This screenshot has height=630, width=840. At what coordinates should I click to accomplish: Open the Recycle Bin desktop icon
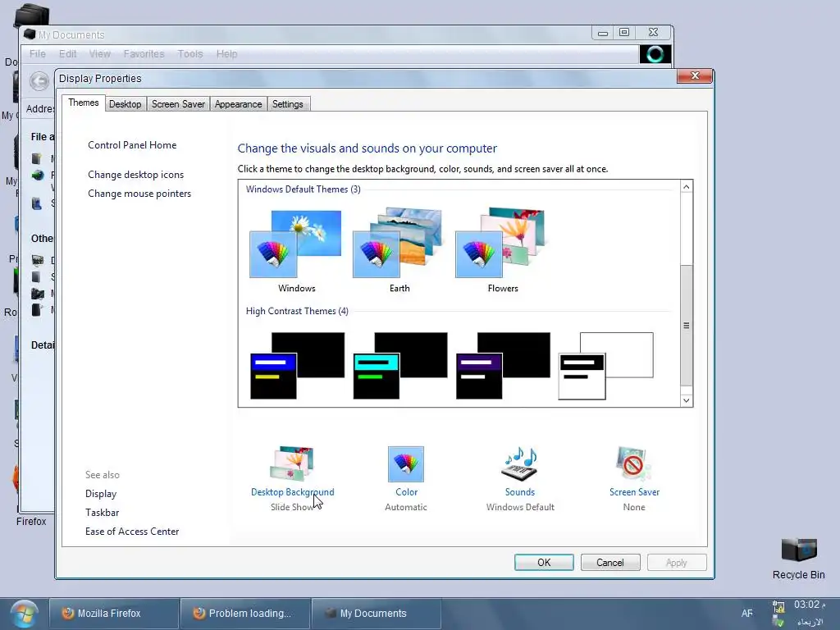(x=798, y=559)
